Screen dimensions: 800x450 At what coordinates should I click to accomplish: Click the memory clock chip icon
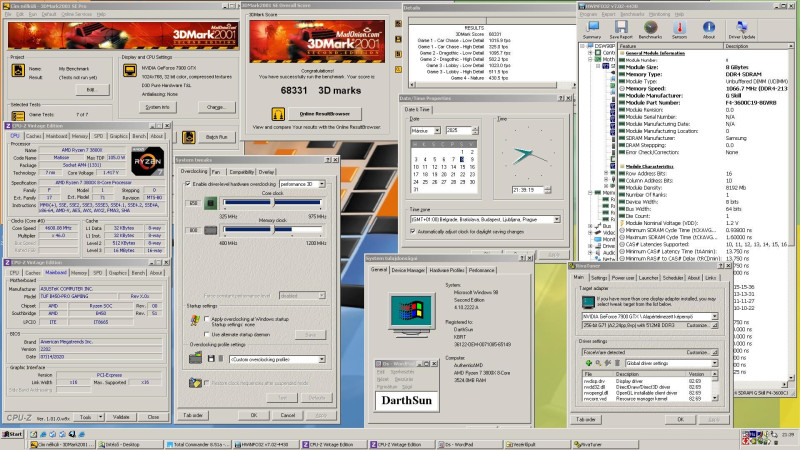tap(210, 231)
